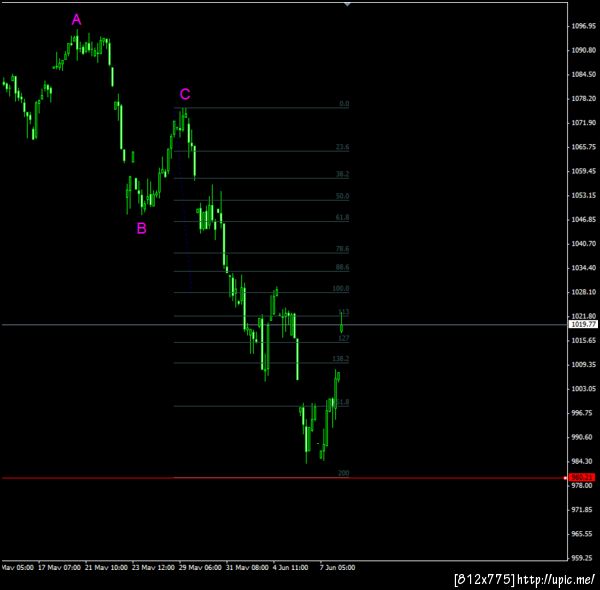Click price scale value 984.30
600x590 pixels.
584,461
